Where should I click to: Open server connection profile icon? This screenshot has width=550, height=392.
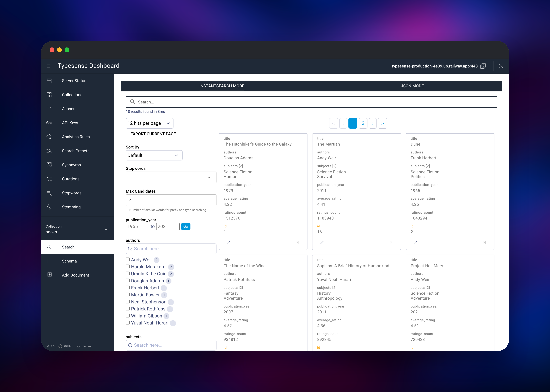click(x=483, y=66)
